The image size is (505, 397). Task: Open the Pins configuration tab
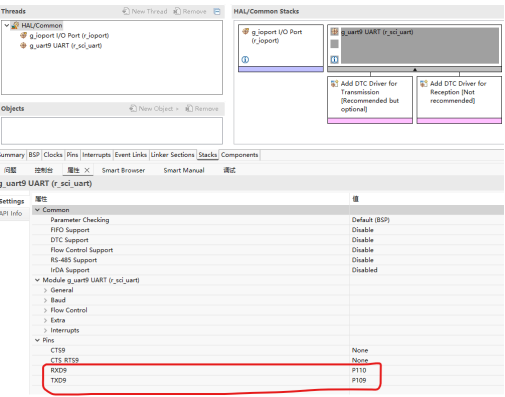tap(72, 155)
